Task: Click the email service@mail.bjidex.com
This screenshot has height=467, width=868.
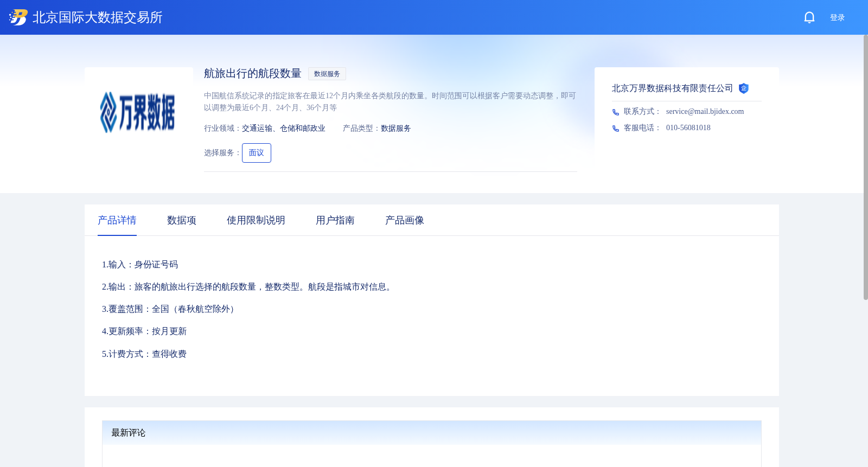Action: click(705, 112)
